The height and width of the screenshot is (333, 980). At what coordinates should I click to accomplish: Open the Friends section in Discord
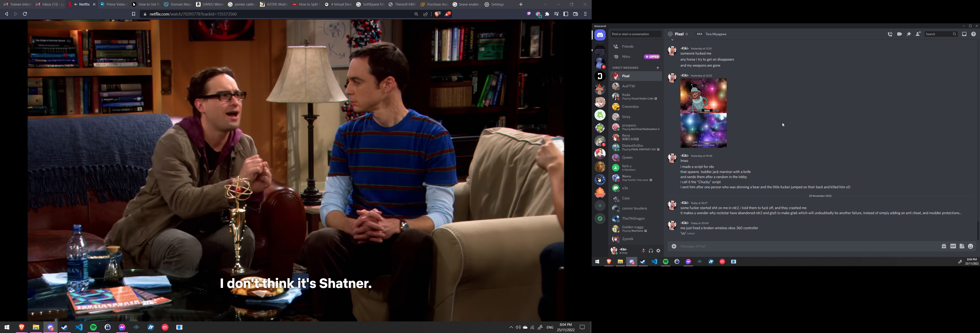636,46
